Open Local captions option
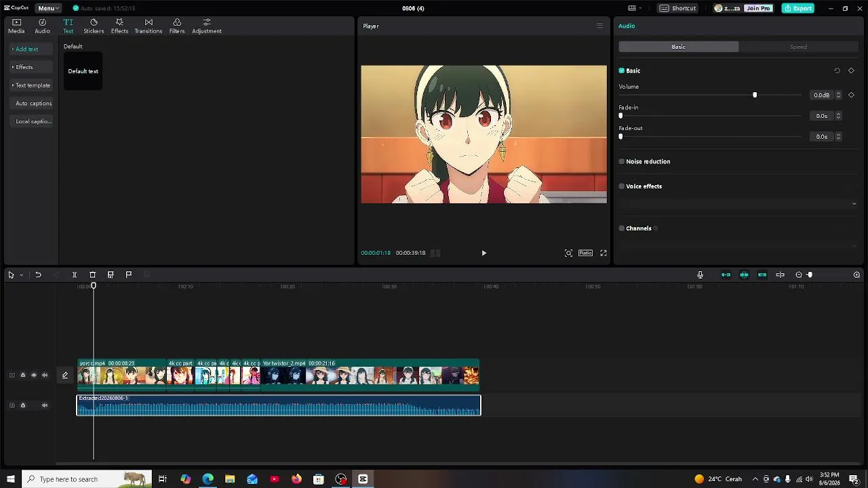868x488 pixels. [x=31, y=122]
